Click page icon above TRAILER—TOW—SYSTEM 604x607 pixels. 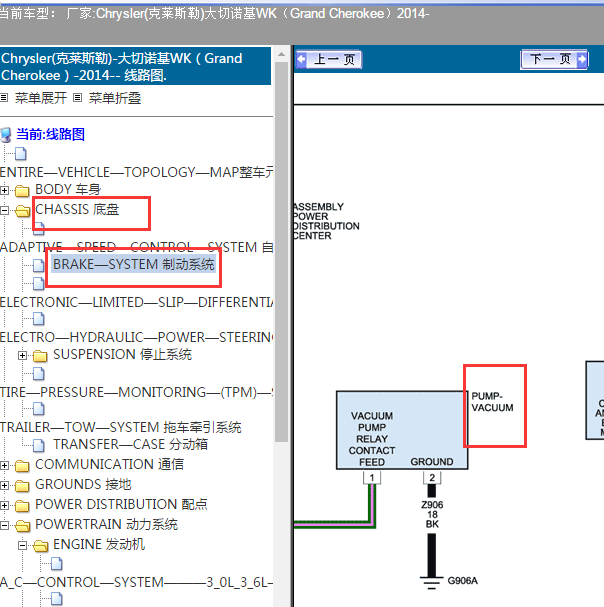[39, 409]
